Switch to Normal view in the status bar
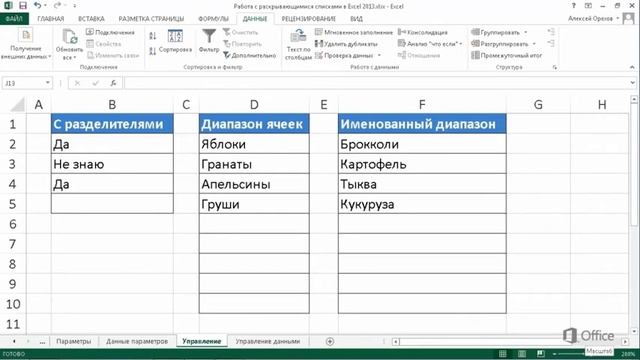The image size is (640, 360). (503, 353)
